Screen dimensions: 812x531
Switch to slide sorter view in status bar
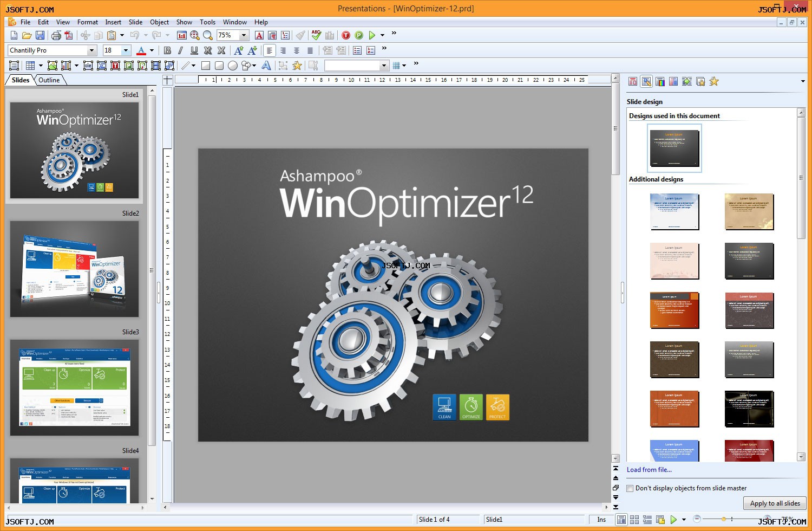point(634,520)
